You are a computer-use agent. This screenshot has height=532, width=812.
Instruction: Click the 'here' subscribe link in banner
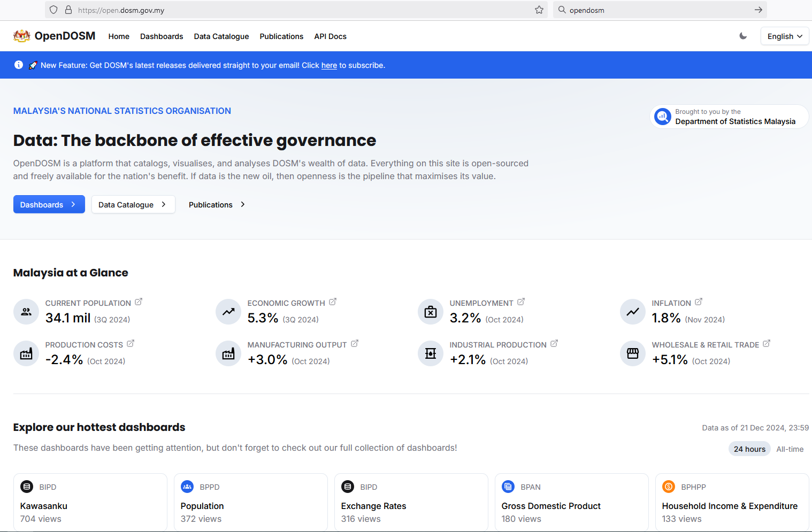tap(329, 66)
